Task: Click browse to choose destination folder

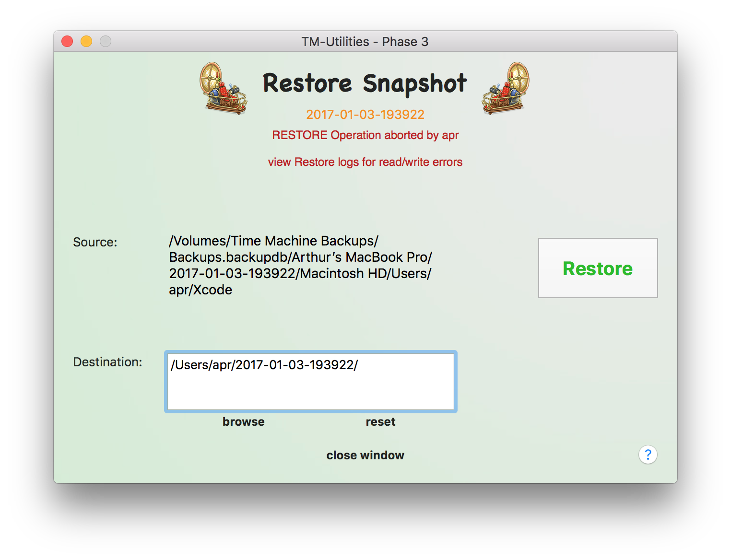Action: [x=244, y=422]
